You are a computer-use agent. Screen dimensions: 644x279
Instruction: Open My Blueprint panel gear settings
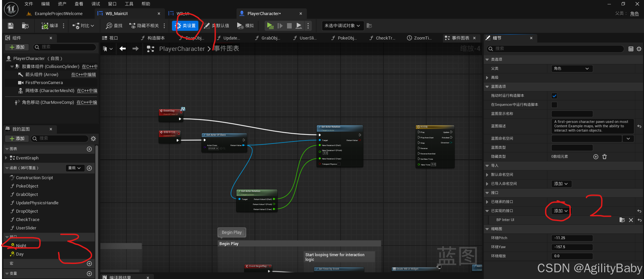click(x=93, y=139)
